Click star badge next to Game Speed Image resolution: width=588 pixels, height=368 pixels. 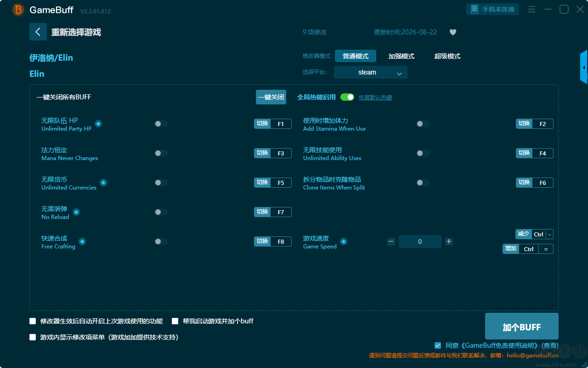344,241
